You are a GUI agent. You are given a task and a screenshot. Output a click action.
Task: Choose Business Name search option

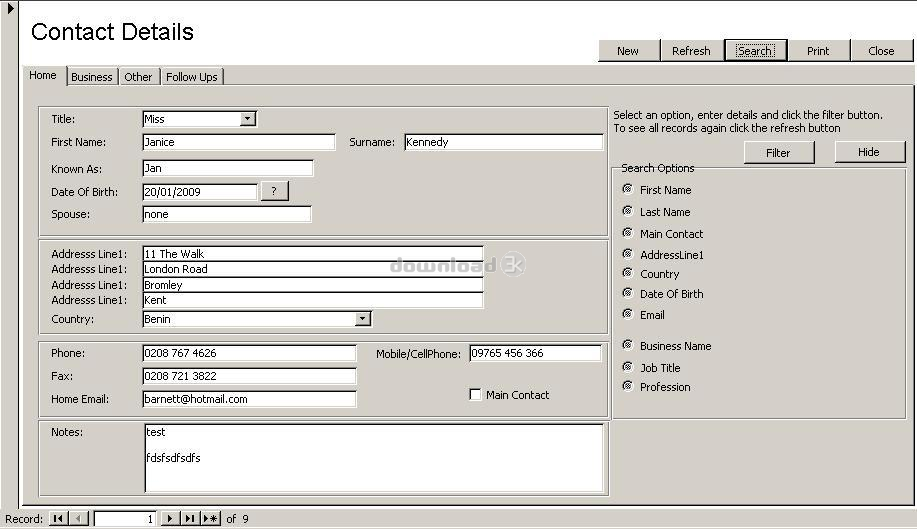pos(627,345)
